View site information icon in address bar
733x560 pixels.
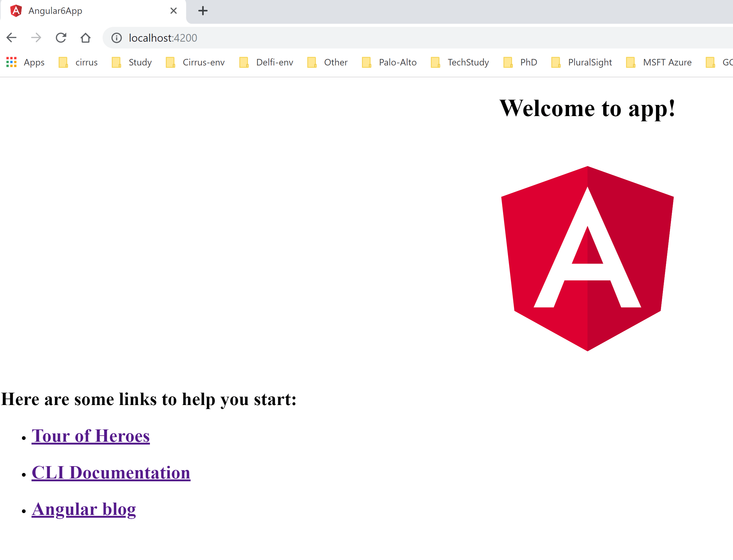116,38
